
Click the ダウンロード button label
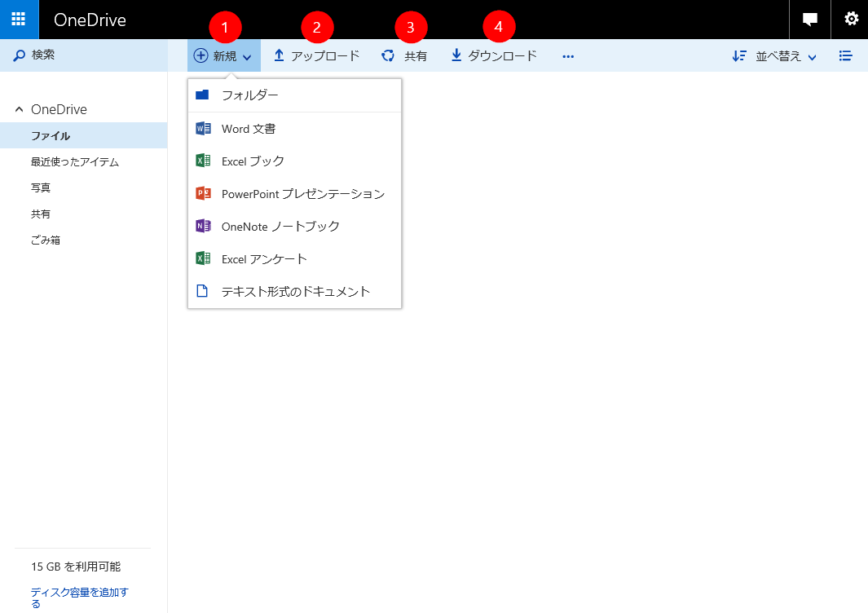[502, 55]
